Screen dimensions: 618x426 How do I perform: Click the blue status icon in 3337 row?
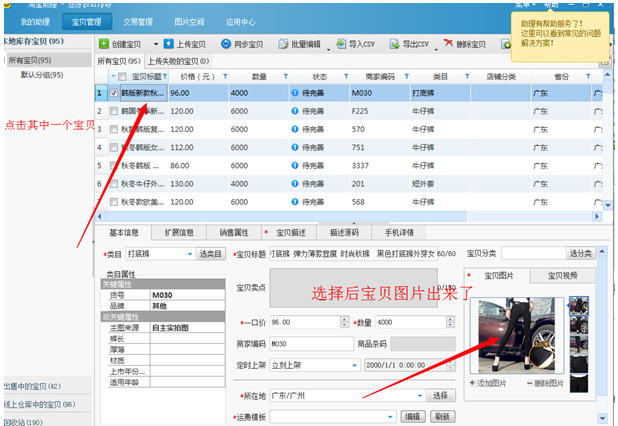[x=295, y=166]
